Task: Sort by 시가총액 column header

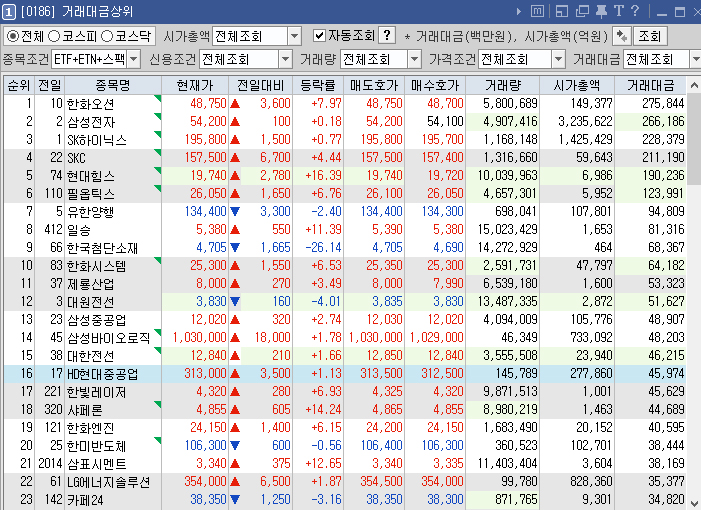Action: 577,85
